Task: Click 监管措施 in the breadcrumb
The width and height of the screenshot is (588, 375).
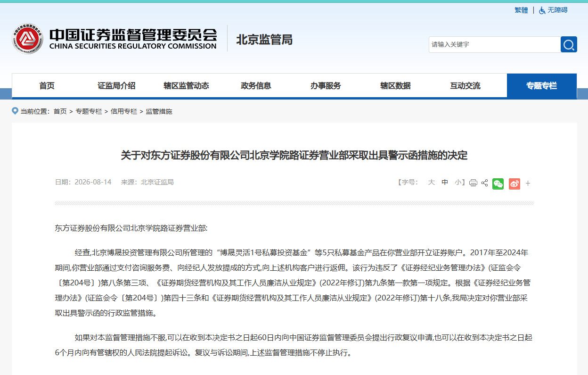Action: (x=159, y=111)
